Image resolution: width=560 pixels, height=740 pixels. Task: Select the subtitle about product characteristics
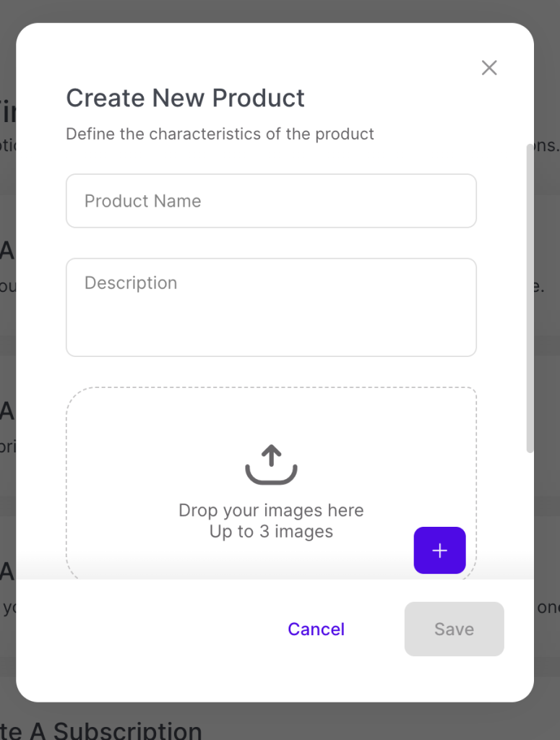pyautogui.click(x=220, y=134)
